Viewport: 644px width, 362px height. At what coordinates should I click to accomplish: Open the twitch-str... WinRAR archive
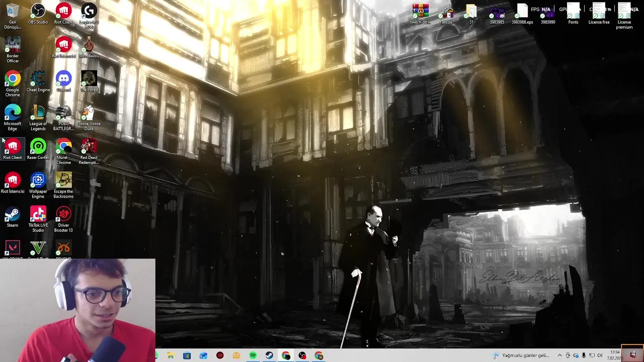tap(421, 14)
